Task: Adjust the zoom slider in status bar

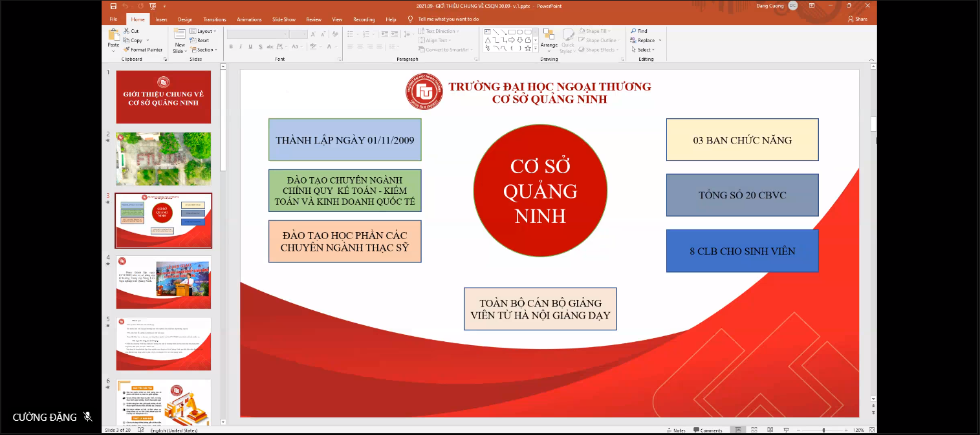Action: [823, 430]
